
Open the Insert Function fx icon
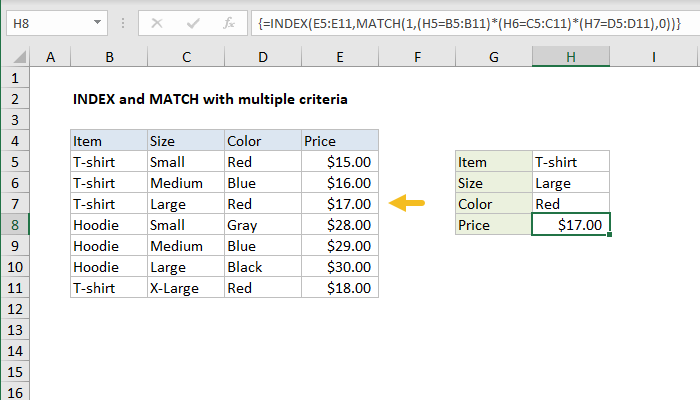(x=229, y=23)
